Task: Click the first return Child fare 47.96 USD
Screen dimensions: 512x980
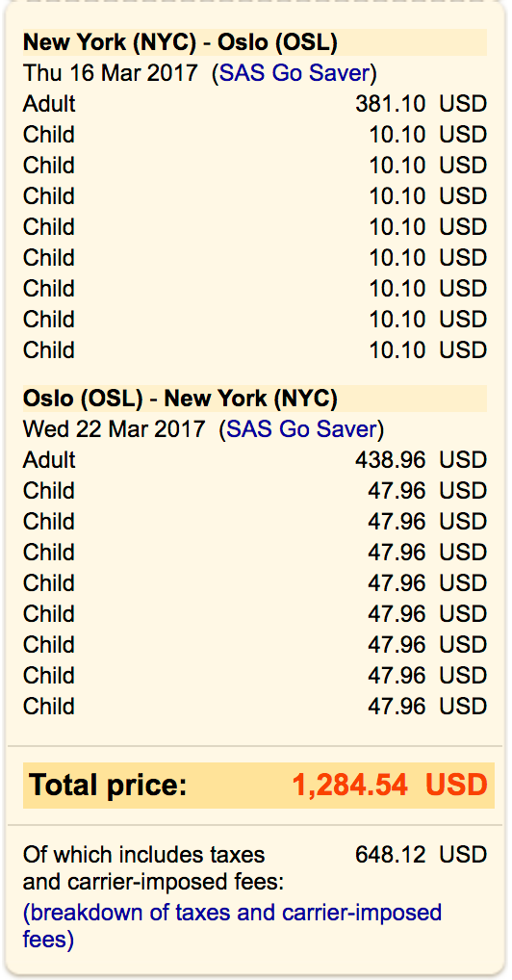Action: point(427,491)
